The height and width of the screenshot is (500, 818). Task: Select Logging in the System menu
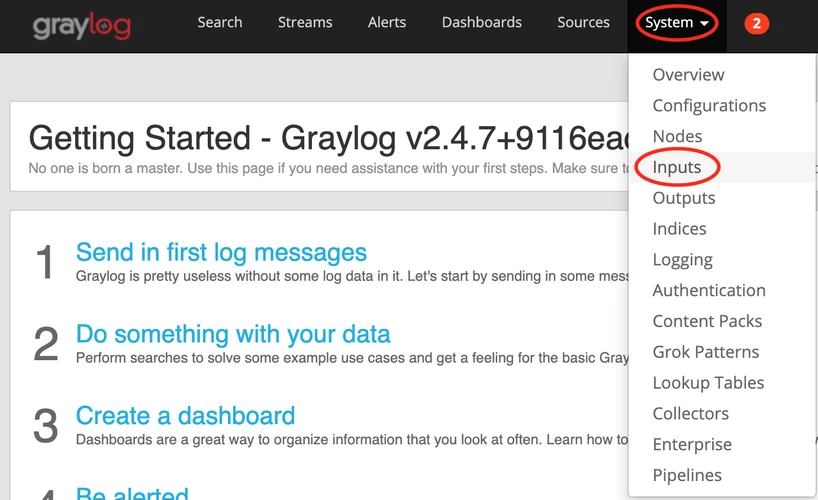[x=682, y=259]
